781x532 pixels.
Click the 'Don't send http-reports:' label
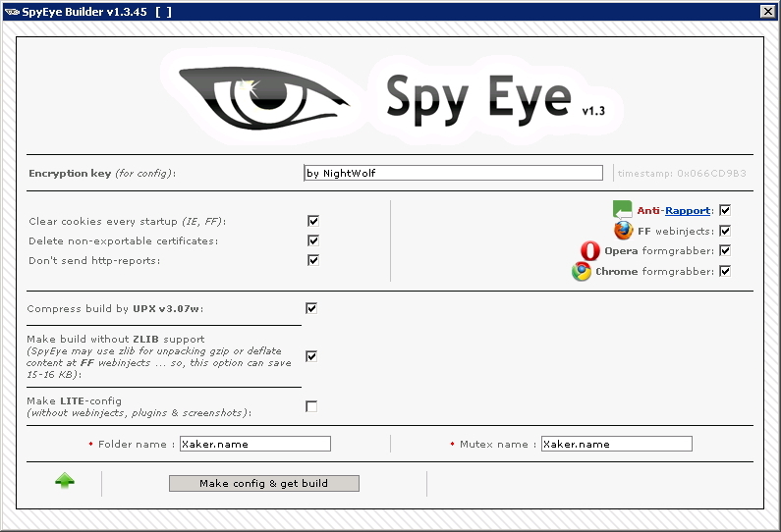coord(94,260)
